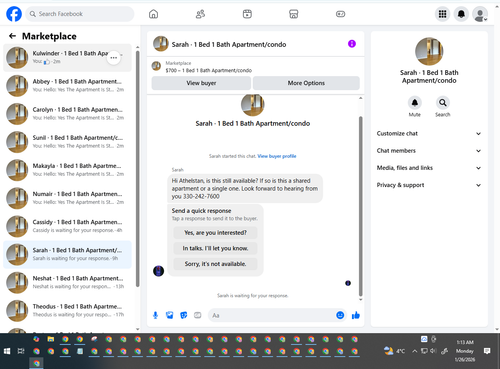Viewport: 500px width, 369px height.
Task: Open the Friends icon in top bar
Action: coord(200,14)
